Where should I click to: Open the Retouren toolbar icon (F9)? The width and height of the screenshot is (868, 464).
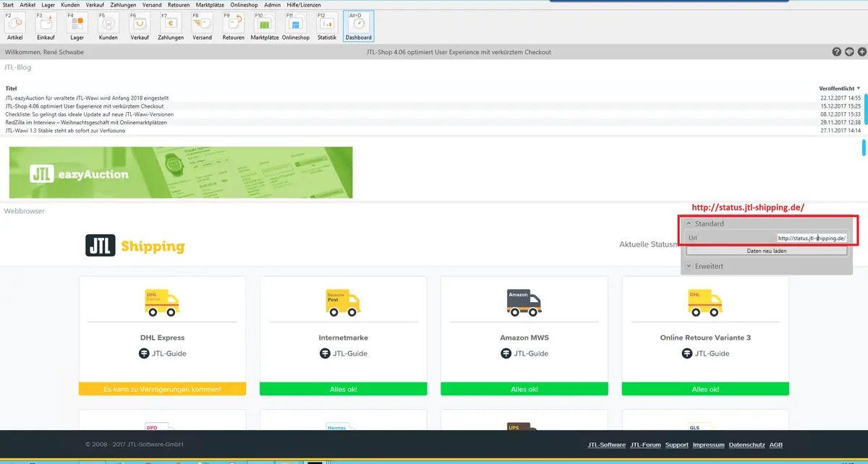[233, 27]
